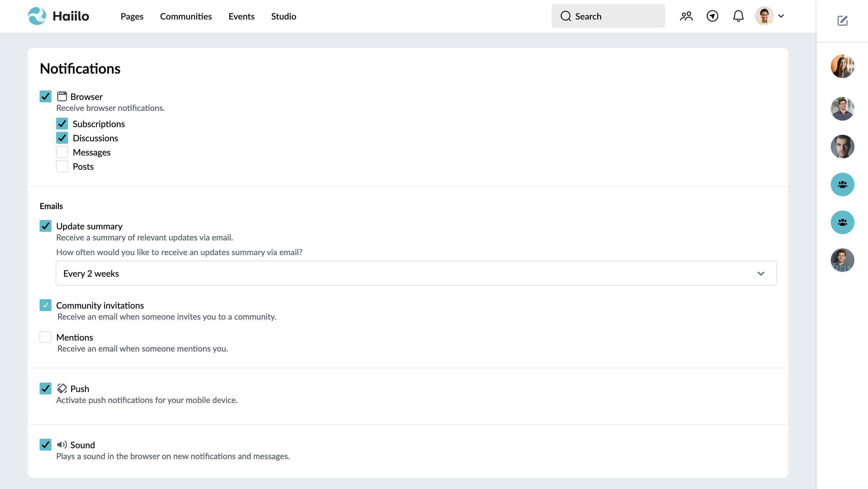The width and height of the screenshot is (868, 489).
Task: Click the Push label text
Action: [x=80, y=388]
